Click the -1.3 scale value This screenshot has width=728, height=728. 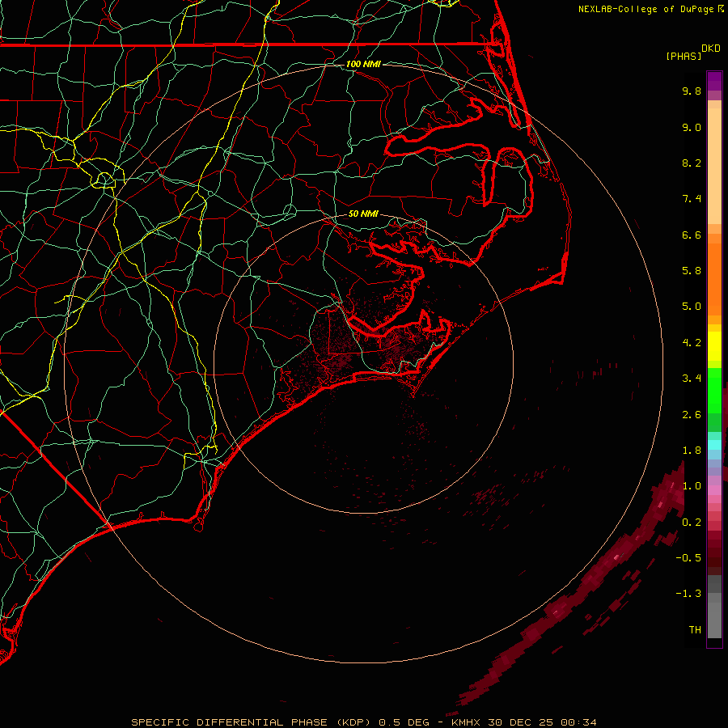[x=688, y=594]
